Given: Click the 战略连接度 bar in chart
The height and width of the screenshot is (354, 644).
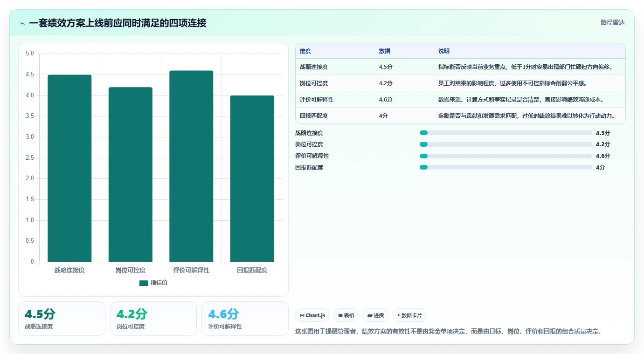Looking at the screenshot, I should click(x=69, y=168).
